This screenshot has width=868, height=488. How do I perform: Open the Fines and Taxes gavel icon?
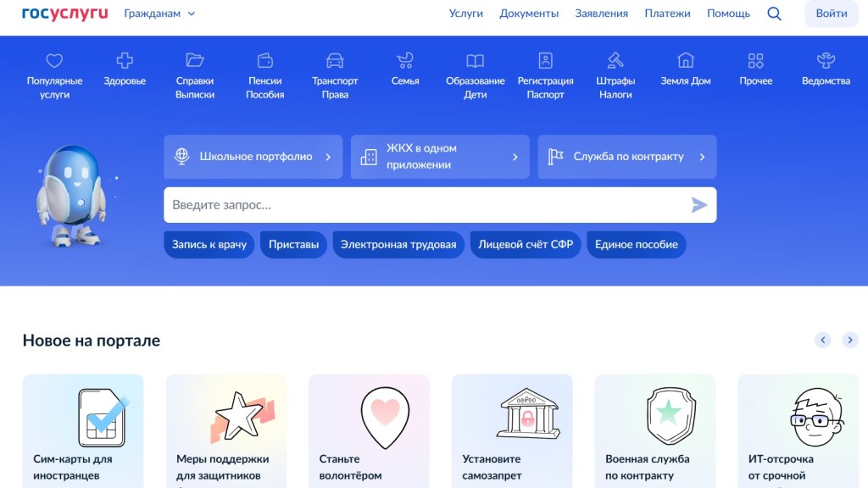click(x=615, y=60)
